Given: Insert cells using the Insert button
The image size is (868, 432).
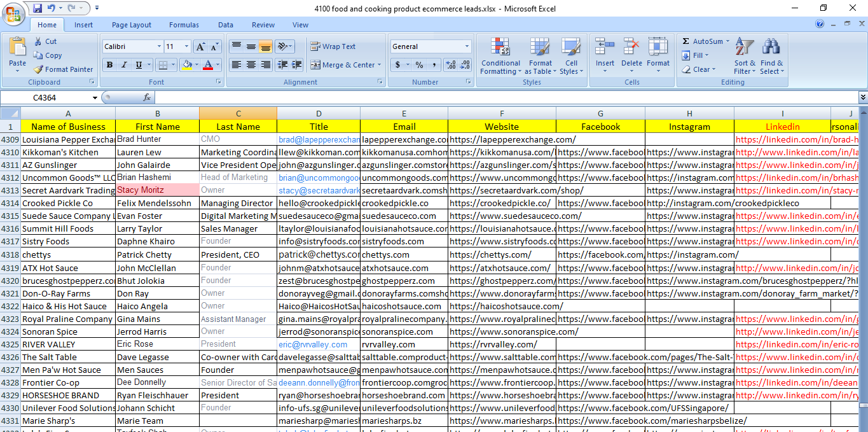Looking at the screenshot, I should (605, 55).
